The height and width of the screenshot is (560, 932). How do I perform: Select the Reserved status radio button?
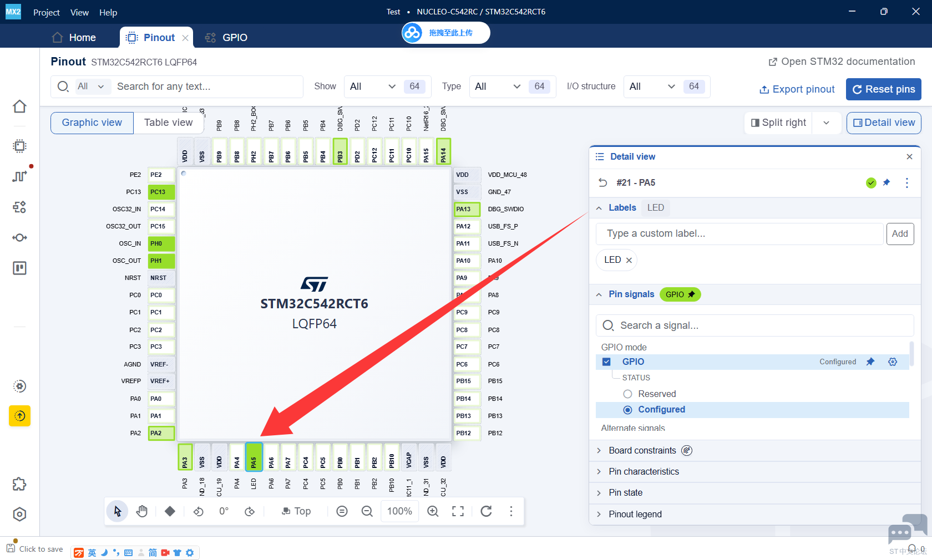pyautogui.click(x=627, y=394)
